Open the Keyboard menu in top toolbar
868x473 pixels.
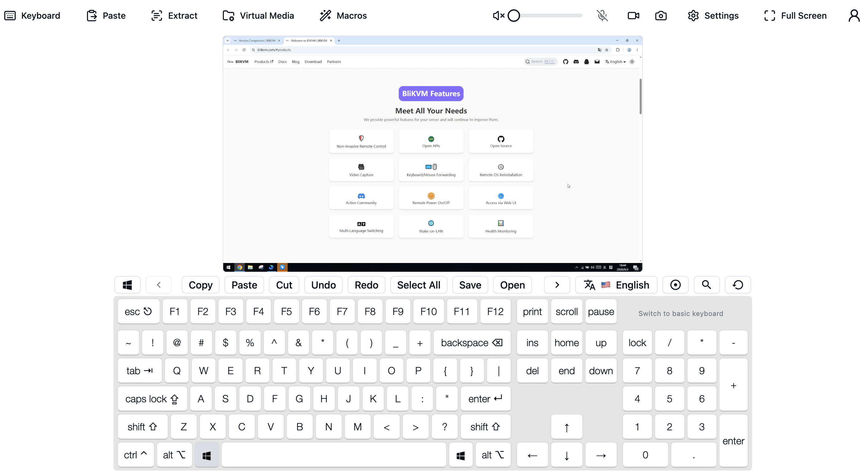pos(32,16)
